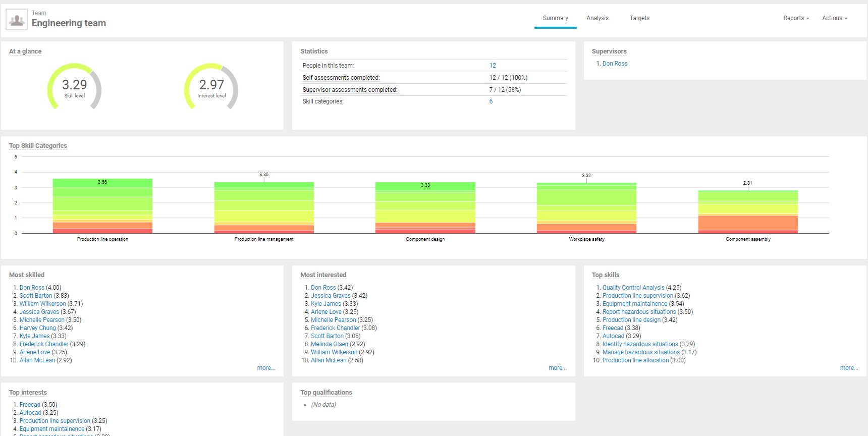Select the Component assembly chart bar
Viewport: 868px width, 436px height.
pyautogui.click(x=747, y=212)
